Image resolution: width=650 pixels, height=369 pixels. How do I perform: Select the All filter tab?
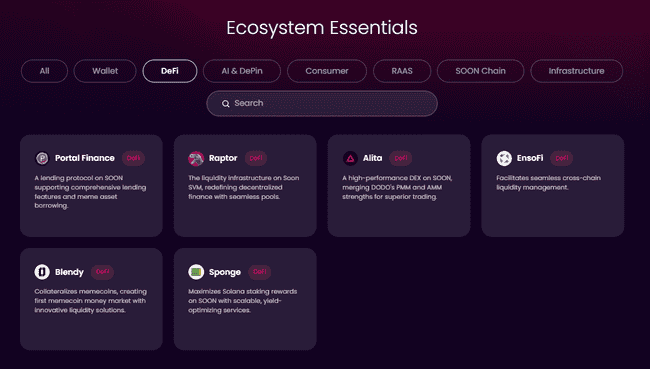[44, 71]
